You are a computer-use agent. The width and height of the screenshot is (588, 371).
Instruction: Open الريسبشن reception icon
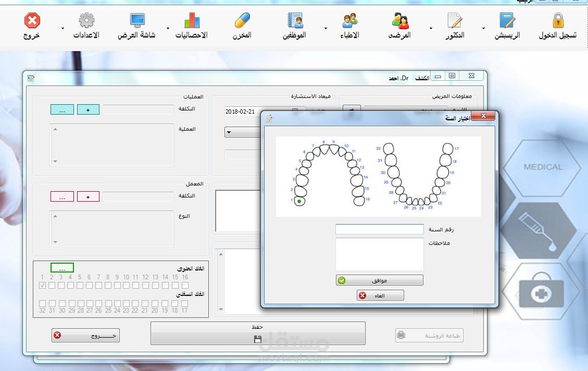pos(507,20)
